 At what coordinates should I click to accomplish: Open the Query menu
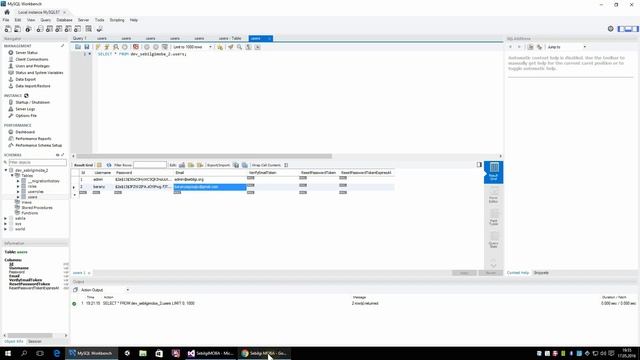click(46, 20)
